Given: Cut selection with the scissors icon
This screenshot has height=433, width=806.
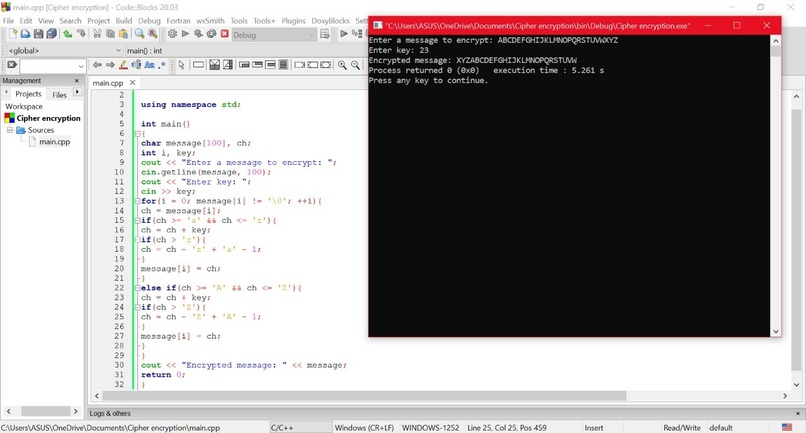Looking at the screenshot, I should coord(97,34).
